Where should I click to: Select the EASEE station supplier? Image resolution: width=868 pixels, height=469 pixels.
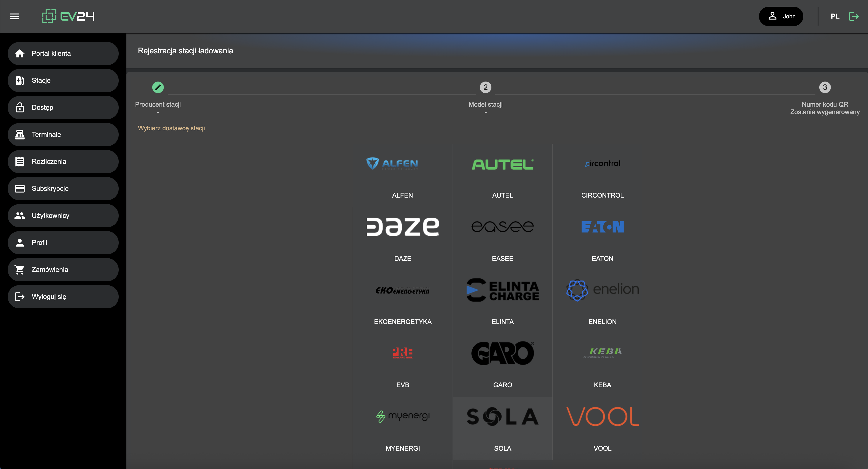503,227
